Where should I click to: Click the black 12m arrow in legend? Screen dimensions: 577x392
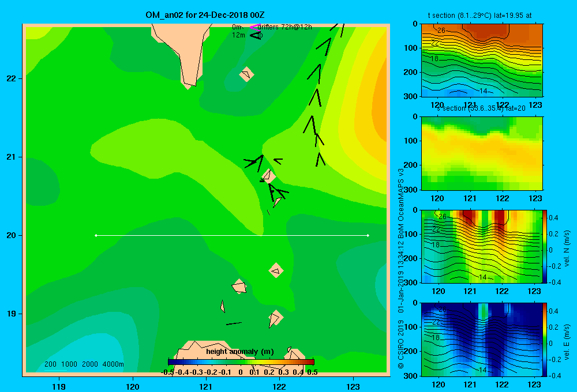256,35
